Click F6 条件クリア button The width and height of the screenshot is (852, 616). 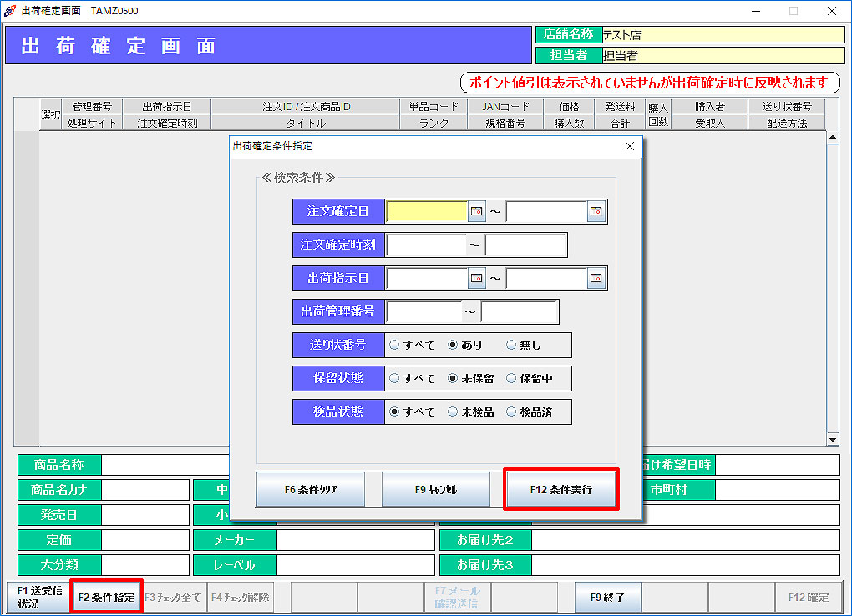[310, 490]
